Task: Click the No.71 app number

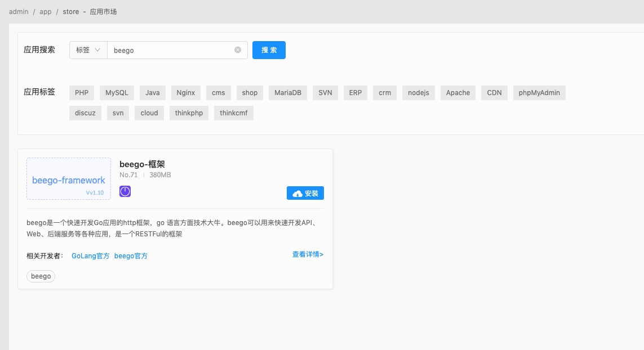Action: [x=128, y=175]
